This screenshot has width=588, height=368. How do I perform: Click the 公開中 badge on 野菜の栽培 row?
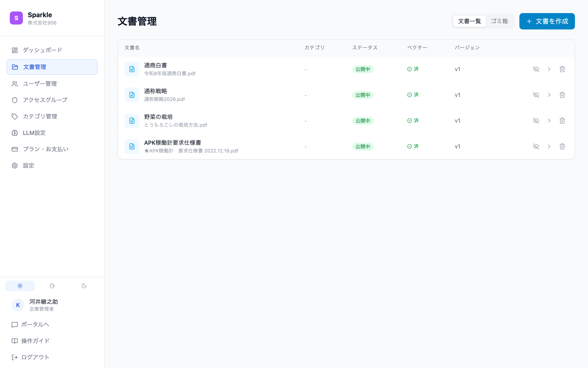(363, 121)
